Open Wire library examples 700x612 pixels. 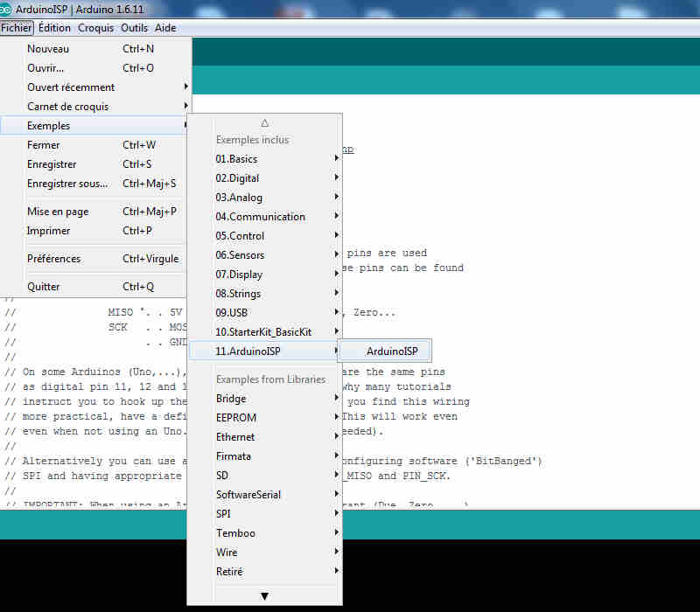click(265, 553)
